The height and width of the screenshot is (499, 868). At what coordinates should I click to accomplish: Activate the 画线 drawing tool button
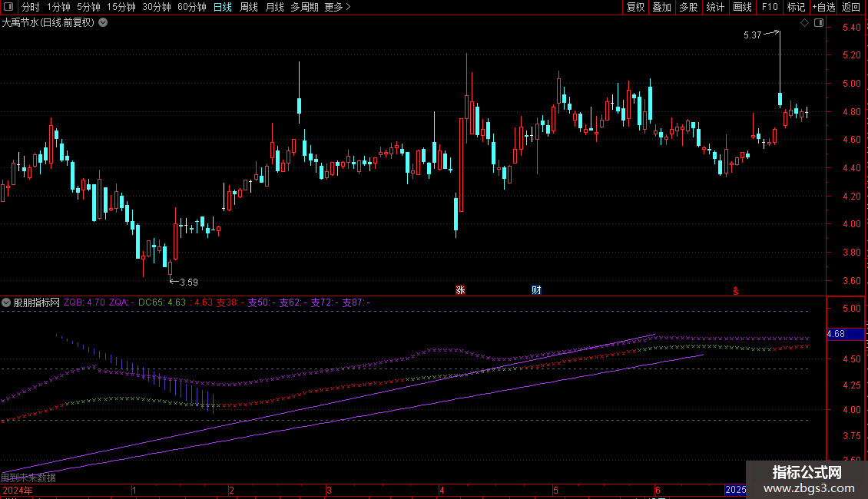(x=742, y=7)
